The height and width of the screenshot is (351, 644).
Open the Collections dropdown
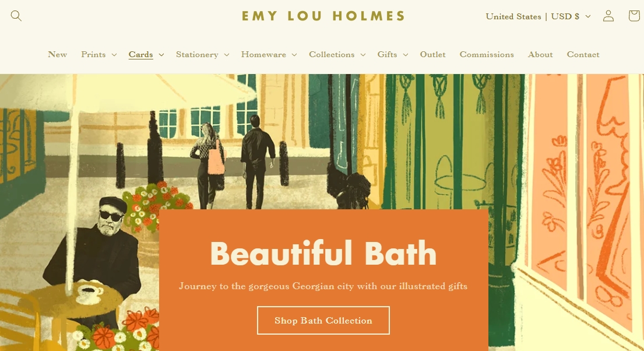tap(337, 55)
